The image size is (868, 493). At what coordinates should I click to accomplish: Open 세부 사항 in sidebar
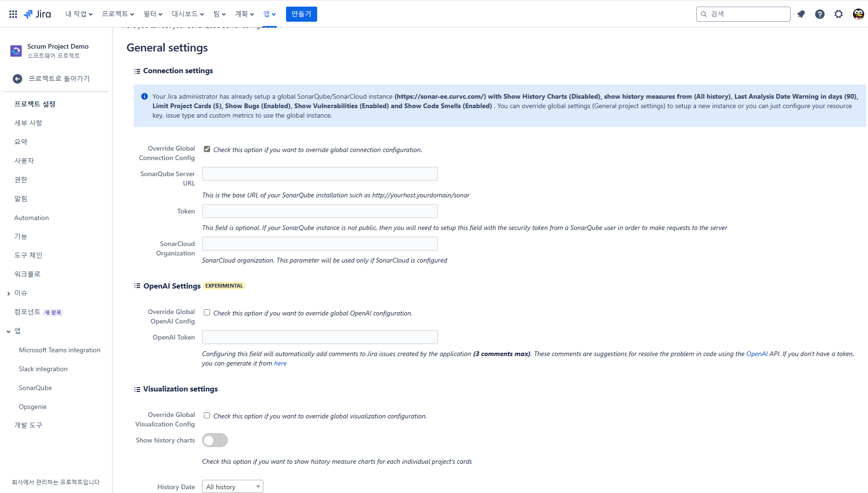[28, 123]
